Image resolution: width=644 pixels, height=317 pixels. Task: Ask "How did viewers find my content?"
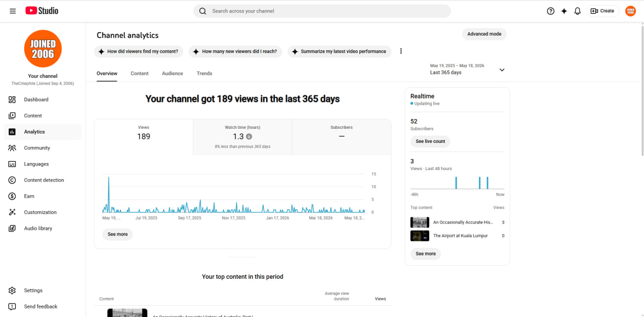click(x=138, y=51)
